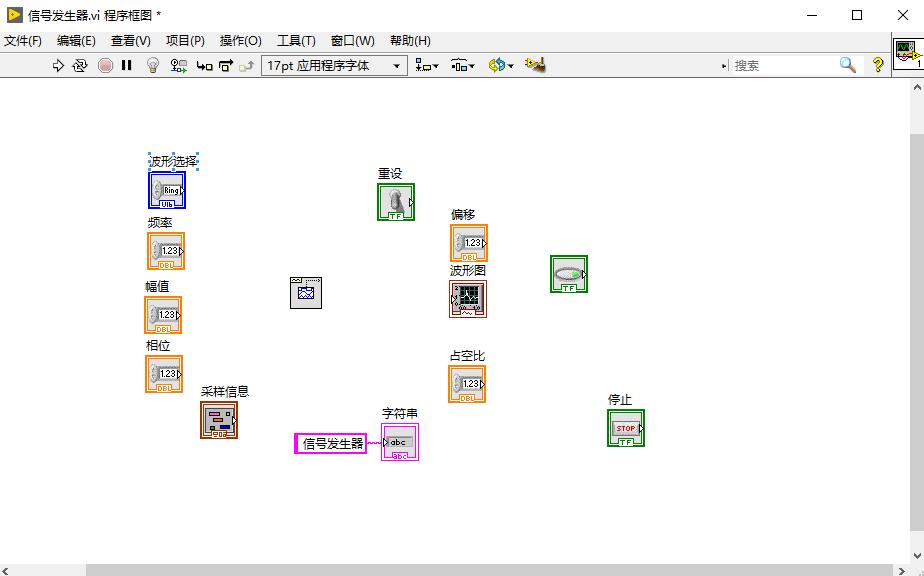Click the LabVIEW icon in title bar
Screen dimensions: 924x576
[15, 15]
